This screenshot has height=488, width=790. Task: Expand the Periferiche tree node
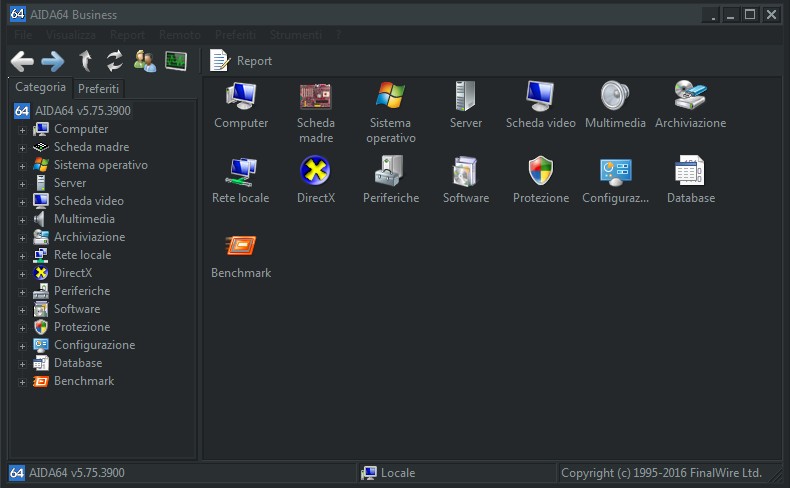[22, 292]
